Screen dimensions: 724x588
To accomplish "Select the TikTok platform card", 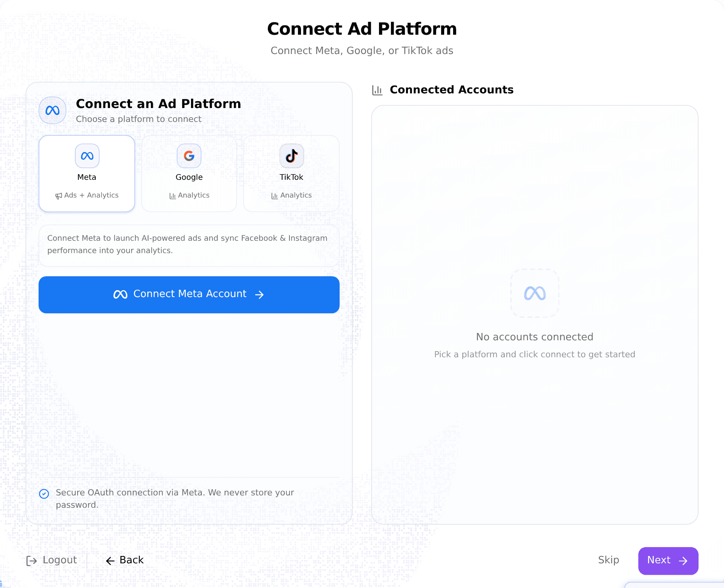I will (x=291, y=173).
